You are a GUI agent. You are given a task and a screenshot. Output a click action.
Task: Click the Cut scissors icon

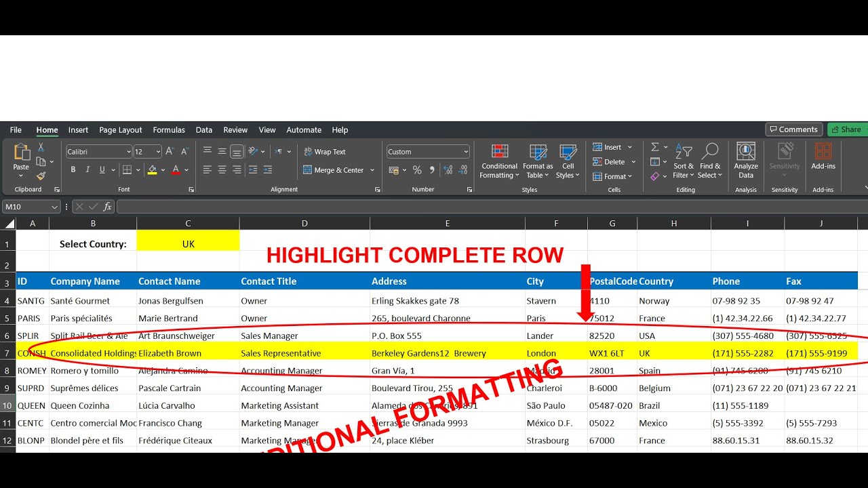tap(41, 147)
